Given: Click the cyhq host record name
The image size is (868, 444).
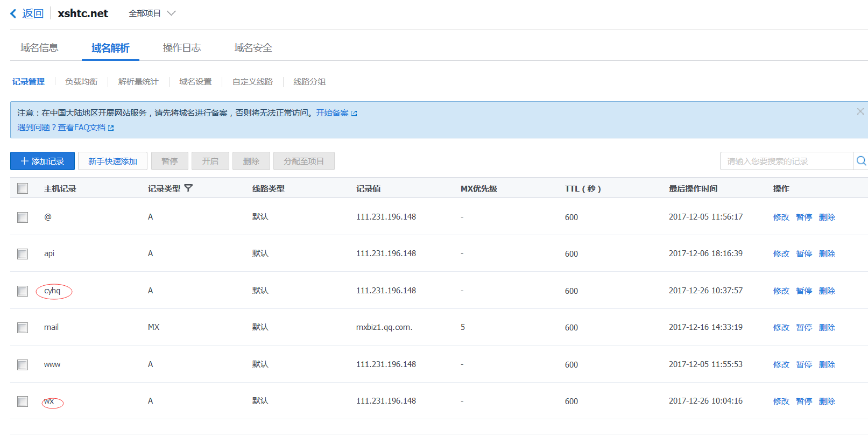Looking at the screenshot, I should tap(52, 291).
